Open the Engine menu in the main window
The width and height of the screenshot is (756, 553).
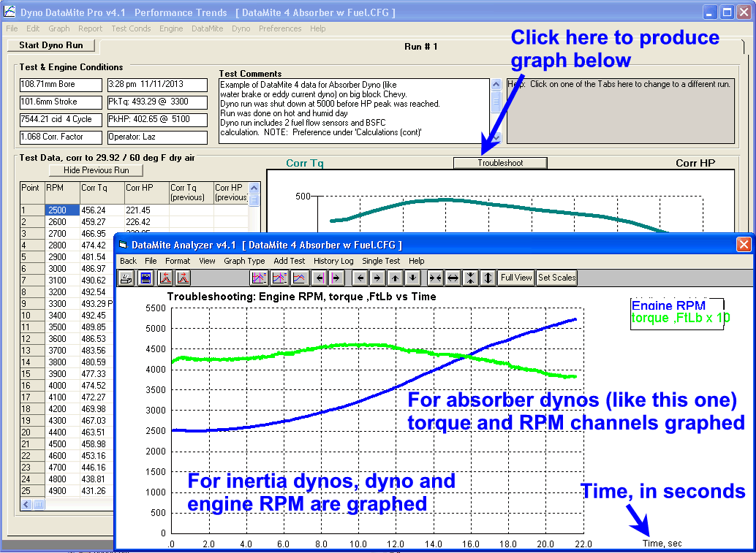point(171,28)
